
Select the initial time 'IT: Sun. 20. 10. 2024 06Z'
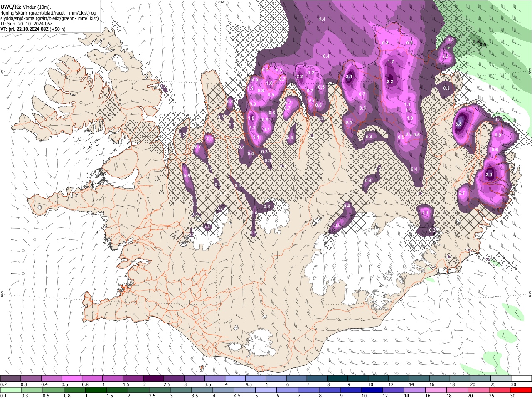27,24
